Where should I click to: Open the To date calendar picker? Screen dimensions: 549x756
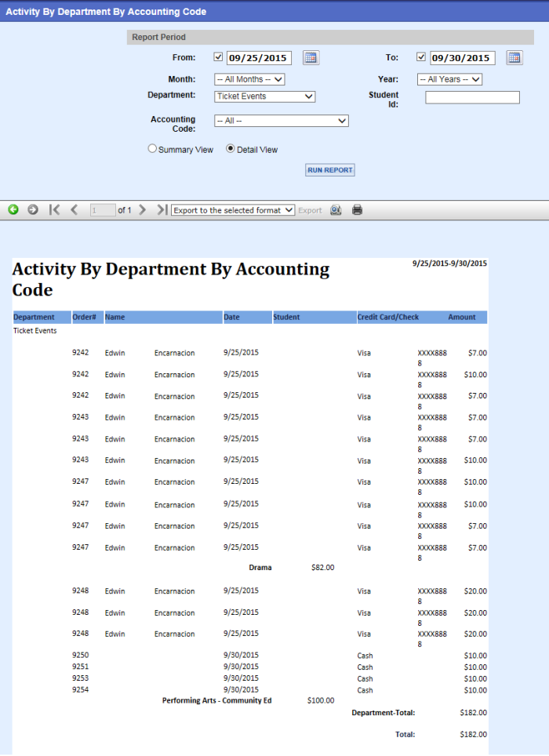pyautogui.click(x=514, y=58)
